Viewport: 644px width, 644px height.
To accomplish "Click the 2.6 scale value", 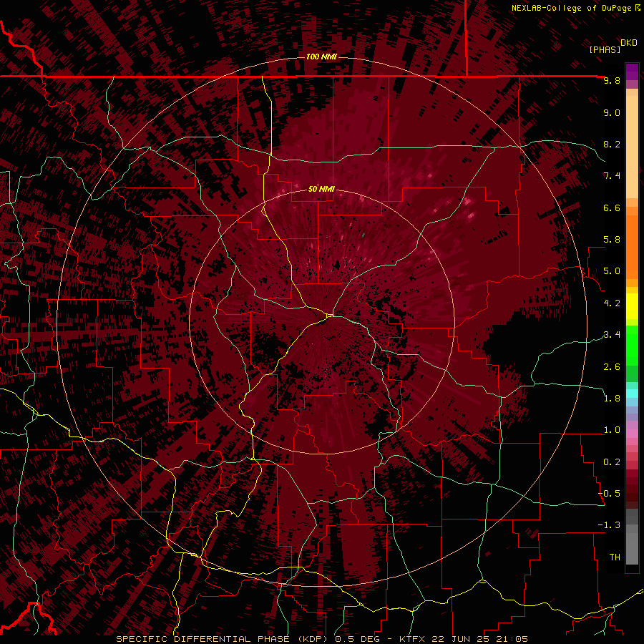I will [x=612, y=367].
